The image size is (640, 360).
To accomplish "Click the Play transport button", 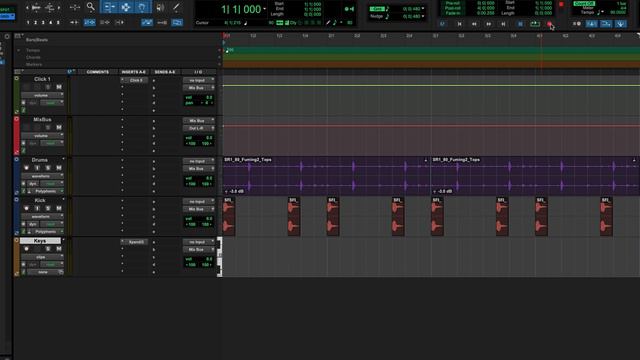I will (x=535, y=24).
